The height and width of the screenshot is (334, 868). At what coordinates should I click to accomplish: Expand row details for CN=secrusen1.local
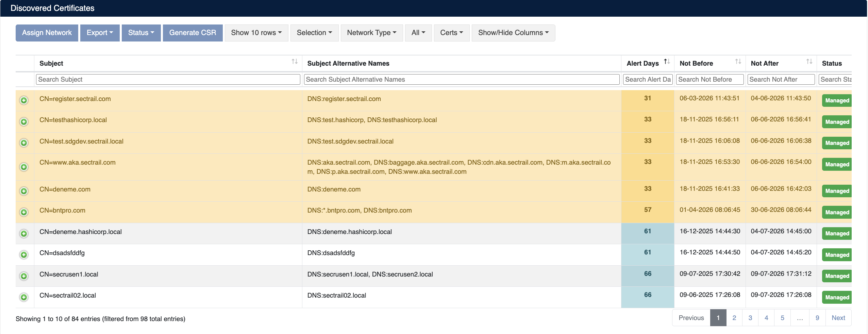click(x=24, y=276)
